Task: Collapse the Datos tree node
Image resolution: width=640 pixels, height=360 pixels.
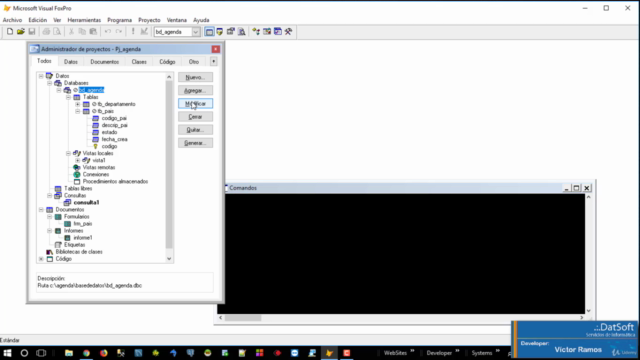Action: pyautogui.click(x=41, y=76)
